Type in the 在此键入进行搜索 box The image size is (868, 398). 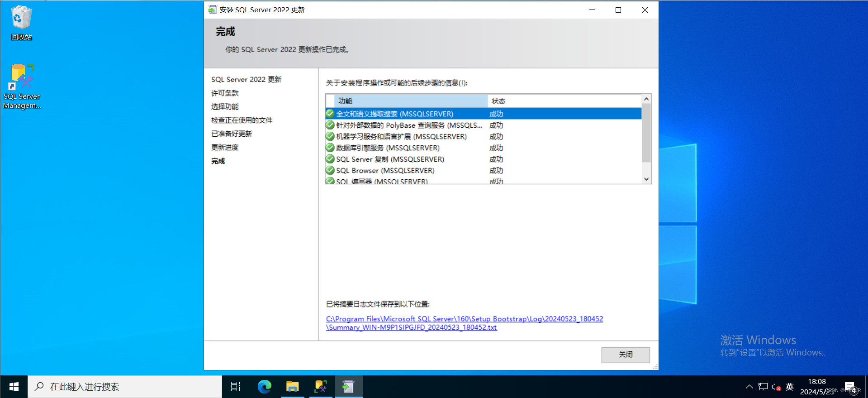pyautogui.click(x=125, y=387)
